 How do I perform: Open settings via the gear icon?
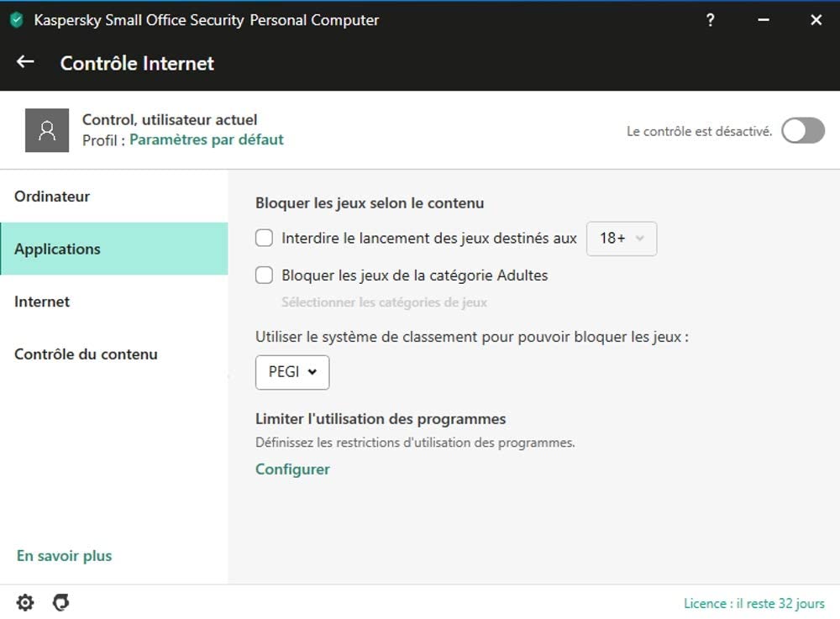tap(25, 602)
